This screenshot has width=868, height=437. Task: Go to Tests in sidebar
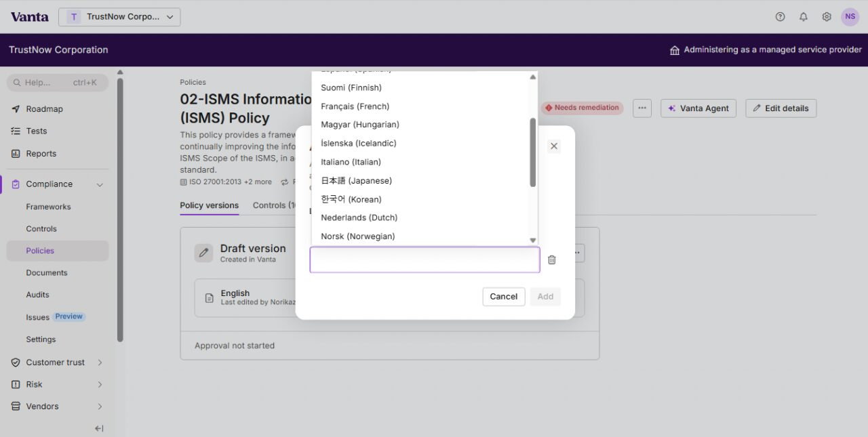click(x=37, y=131)
